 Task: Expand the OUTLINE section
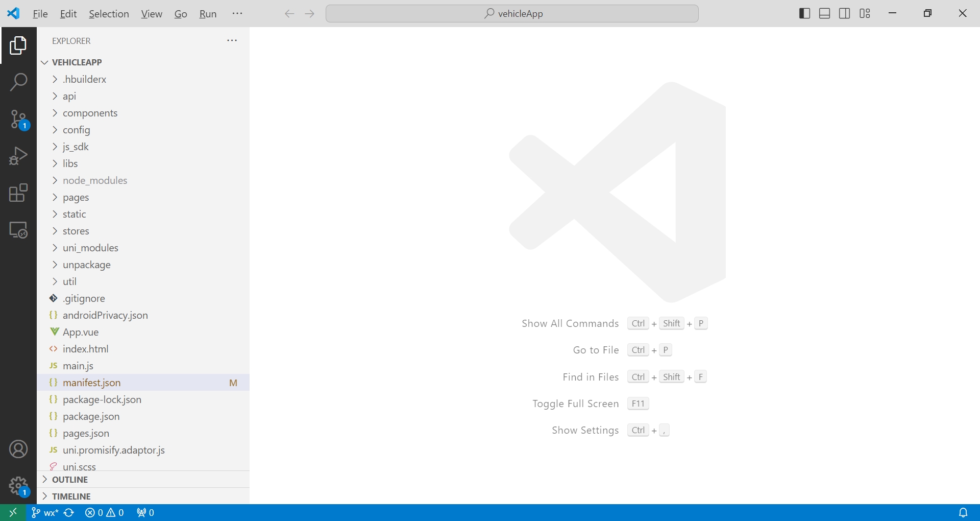[143, 480]
